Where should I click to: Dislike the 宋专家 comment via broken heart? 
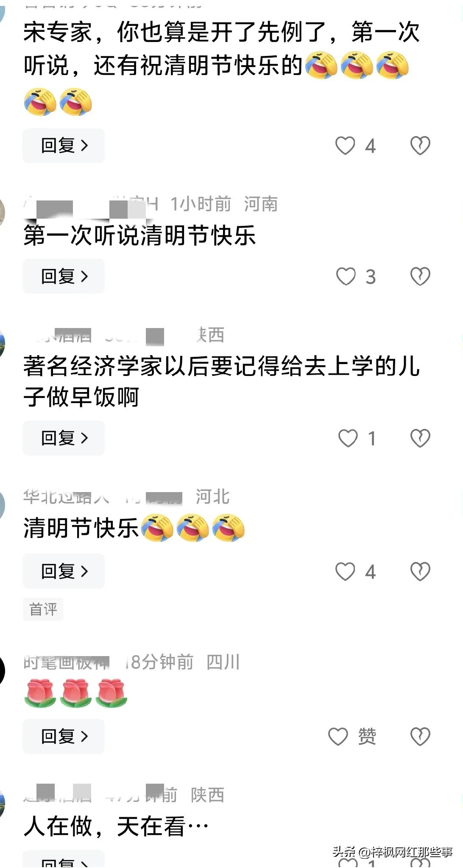pos(420,146)
